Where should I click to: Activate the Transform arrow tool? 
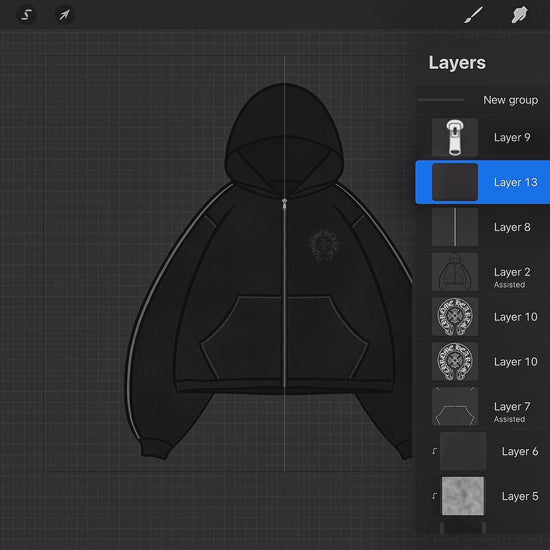(x=65, y=15)
